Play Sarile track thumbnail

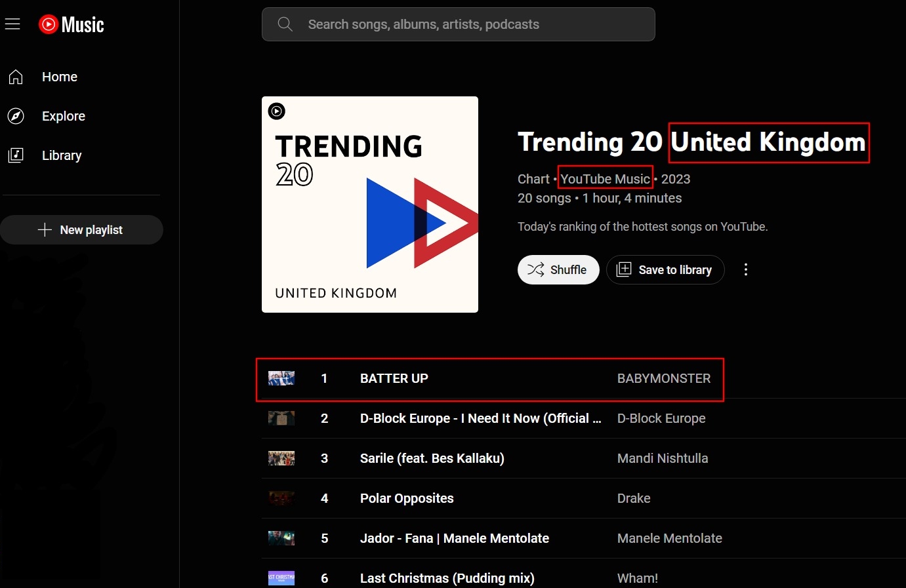[x=281, y=458]
